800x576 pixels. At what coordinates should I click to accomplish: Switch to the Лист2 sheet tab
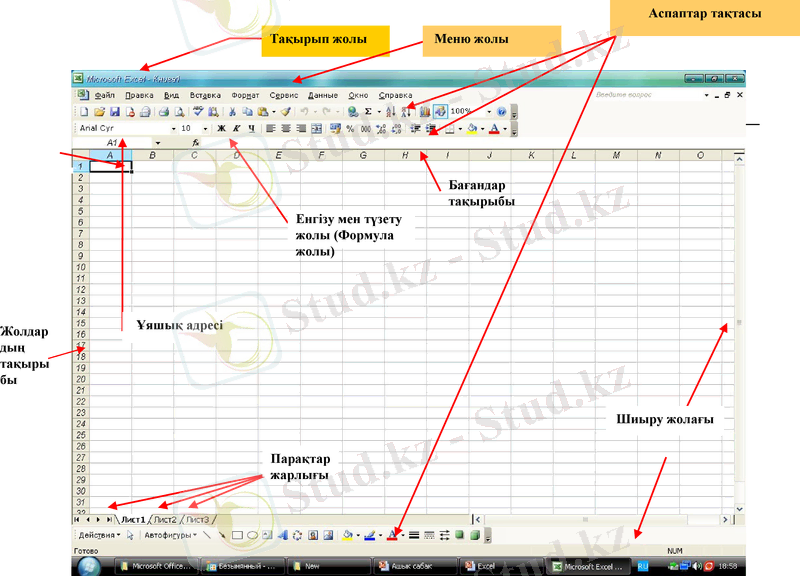(x=165, y=520)
